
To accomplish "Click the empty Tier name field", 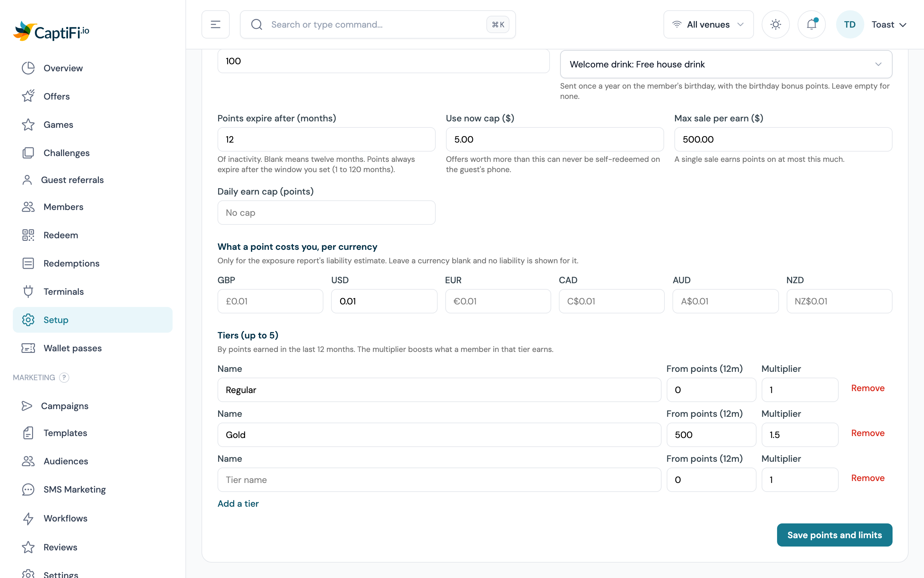I will pos(439,480).
